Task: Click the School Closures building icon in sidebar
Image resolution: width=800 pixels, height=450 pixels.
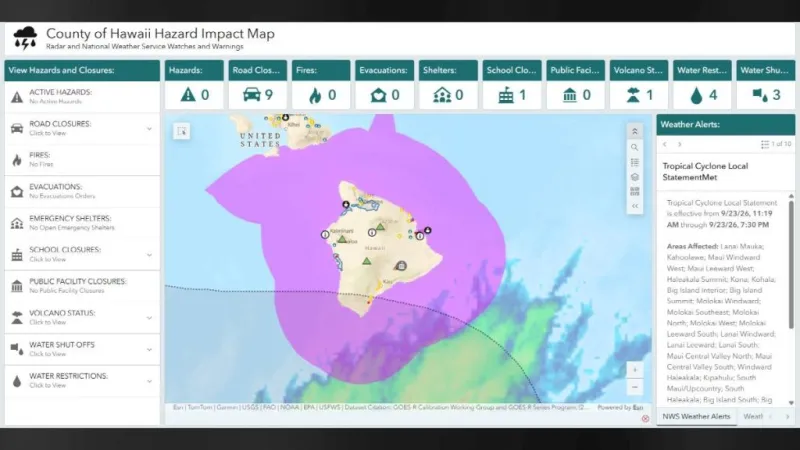Action: [17, 255]
